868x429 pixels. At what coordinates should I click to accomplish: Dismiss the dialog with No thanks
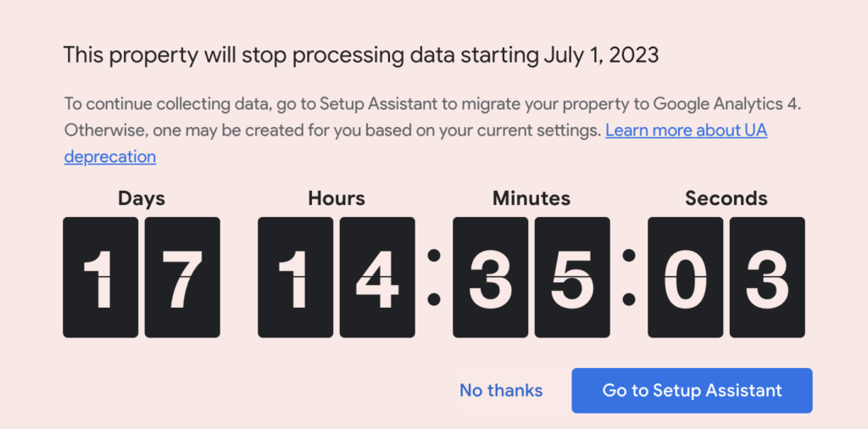[501, 391]
